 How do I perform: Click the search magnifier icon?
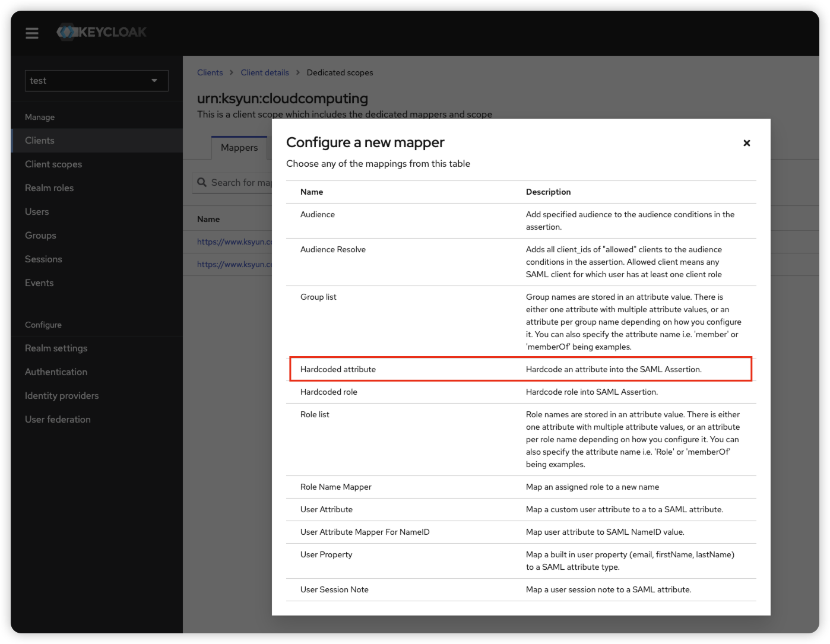click(x=202, y=183)
